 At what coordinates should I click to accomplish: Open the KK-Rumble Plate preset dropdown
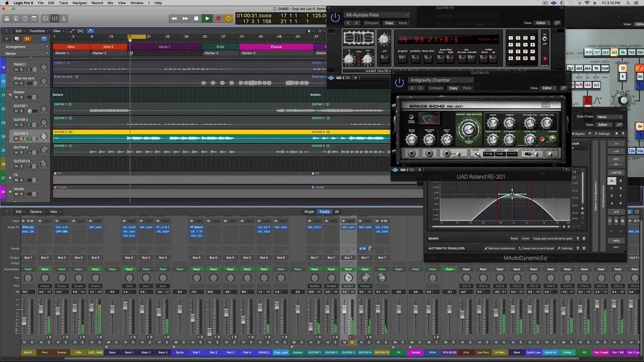click(x=376, y=15)
